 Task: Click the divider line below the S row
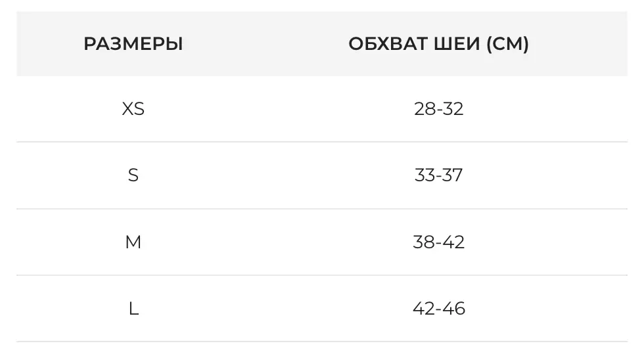point(322,209)
